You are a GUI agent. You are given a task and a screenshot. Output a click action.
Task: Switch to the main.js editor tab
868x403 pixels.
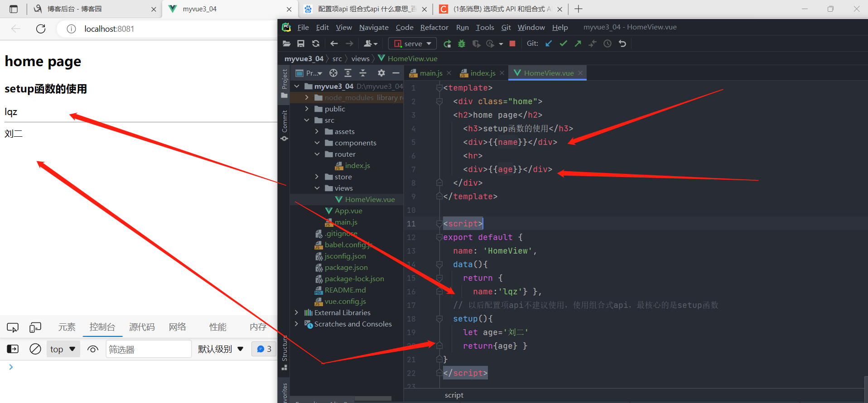click(430, 73)
